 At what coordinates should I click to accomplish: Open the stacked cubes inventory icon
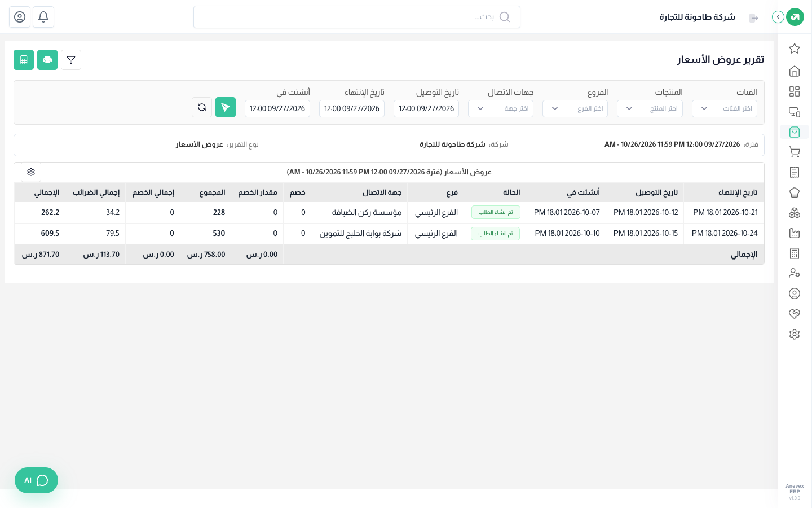[x=795, y=213]
